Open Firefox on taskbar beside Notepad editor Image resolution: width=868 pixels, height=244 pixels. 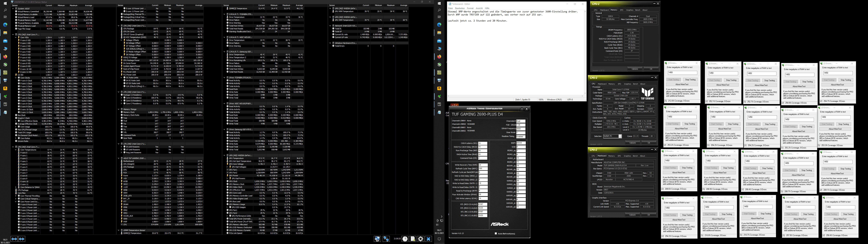coord(439,57)
